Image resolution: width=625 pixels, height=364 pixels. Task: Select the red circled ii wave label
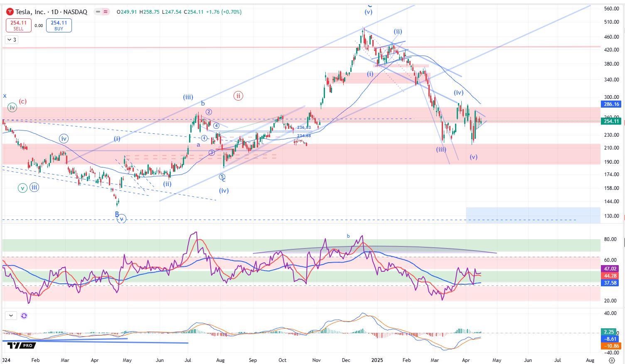238,96
